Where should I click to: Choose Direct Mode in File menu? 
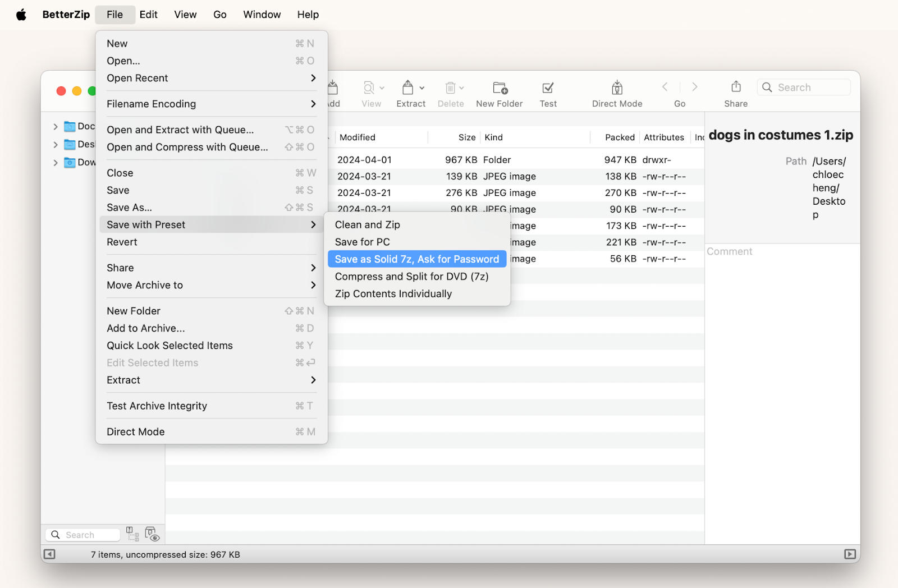pos(212,431)
